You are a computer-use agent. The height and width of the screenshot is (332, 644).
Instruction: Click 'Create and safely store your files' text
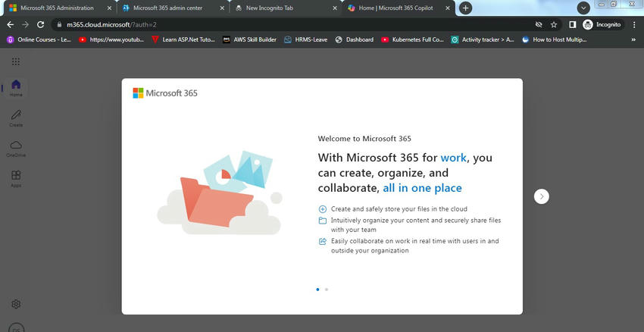pyautogui.click(x=399, y=208)
